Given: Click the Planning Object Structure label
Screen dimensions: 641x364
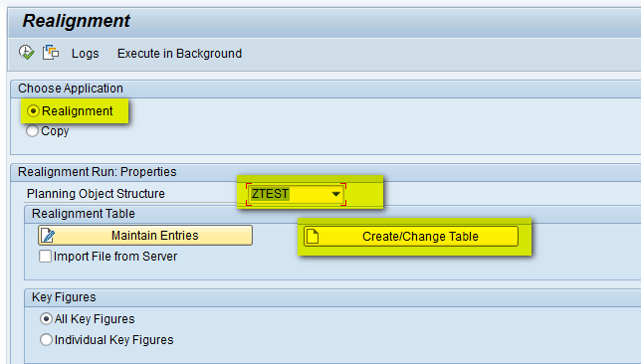Looking at the screenshot, I should pos(96,194).
